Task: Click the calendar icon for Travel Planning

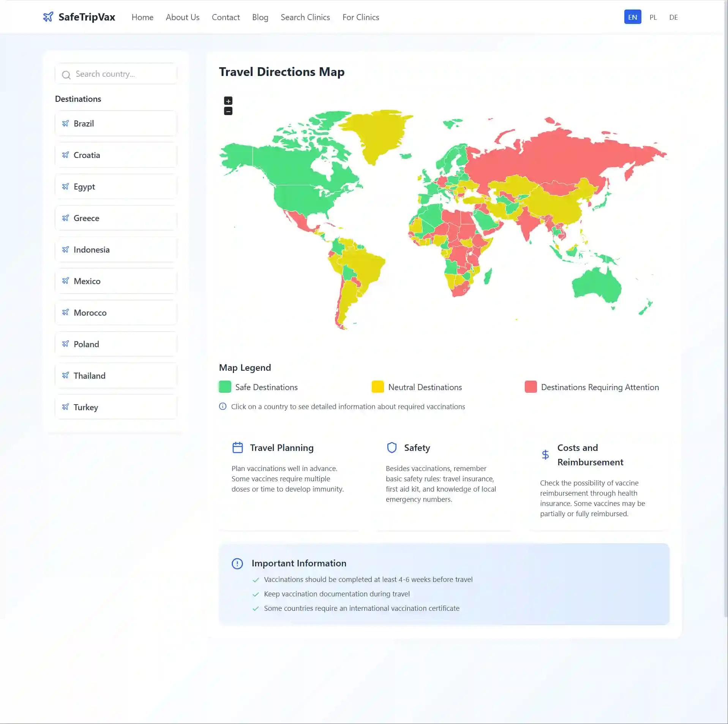Action: click(x=238, y=448)
